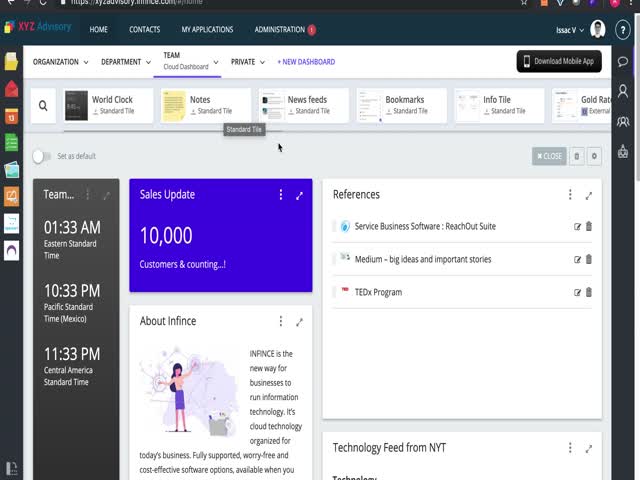Click the dashboard settings gear icon
The height and width of the screenshot is (480, 640).
coord(594,156)
